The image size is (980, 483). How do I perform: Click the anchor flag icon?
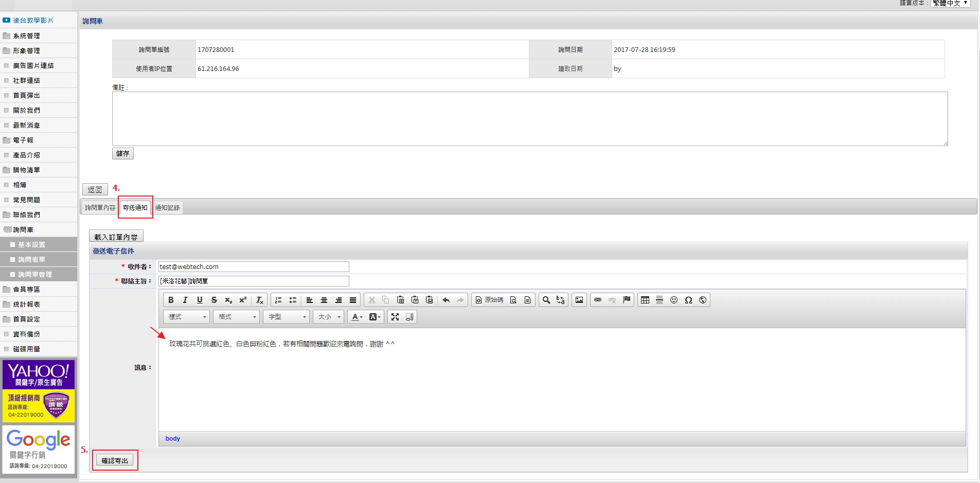(x=627, y=300)
